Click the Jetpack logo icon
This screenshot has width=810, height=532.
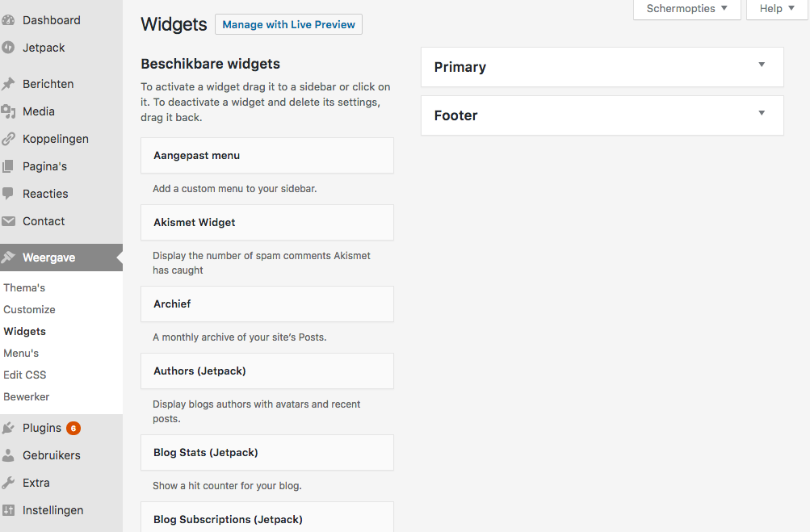[8, 48]
